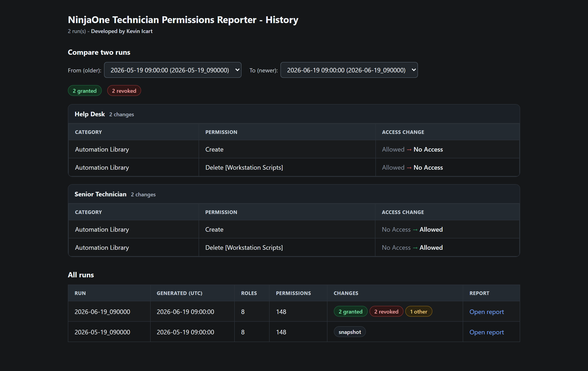Click Automation Library in Help Desk Delete row
This screenshot has height=371, width=588.
102,167
